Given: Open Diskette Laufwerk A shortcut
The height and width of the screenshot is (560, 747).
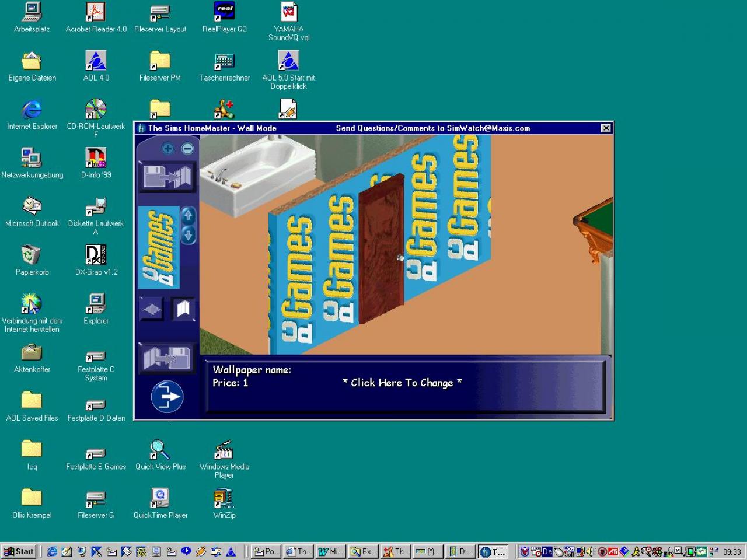Looking at the screenshot, I should click(x=96, y=216).
